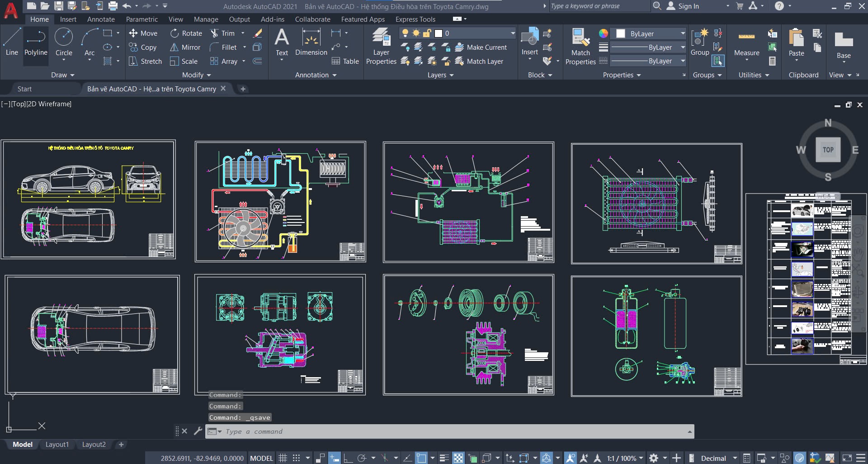Expand the Layers panel
868x464 pixels.
point(440,75)
